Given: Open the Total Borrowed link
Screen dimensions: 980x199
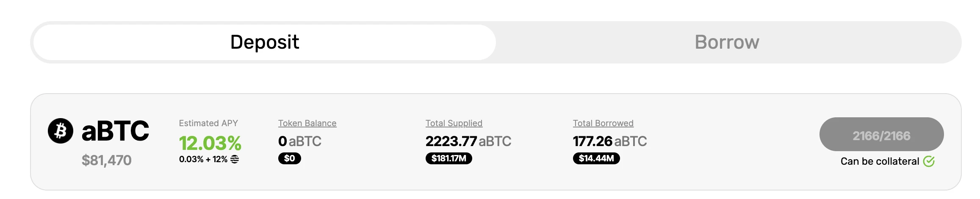Looking at the screenshot, I should pos(603,123).
